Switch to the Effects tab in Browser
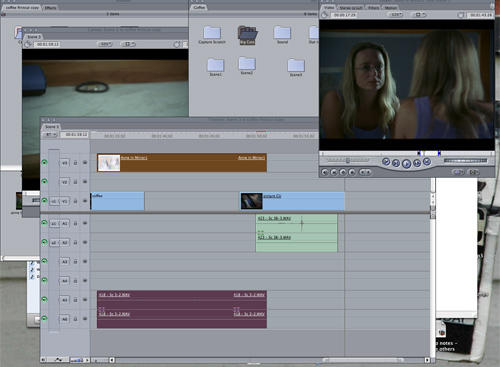 (50, 7)
